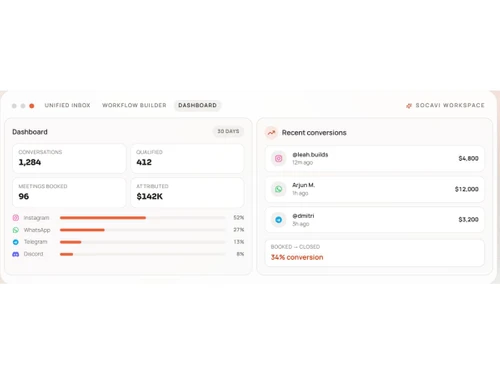
Task: Switch to Workflow Builder tab
Action: [x=134, y=105]
